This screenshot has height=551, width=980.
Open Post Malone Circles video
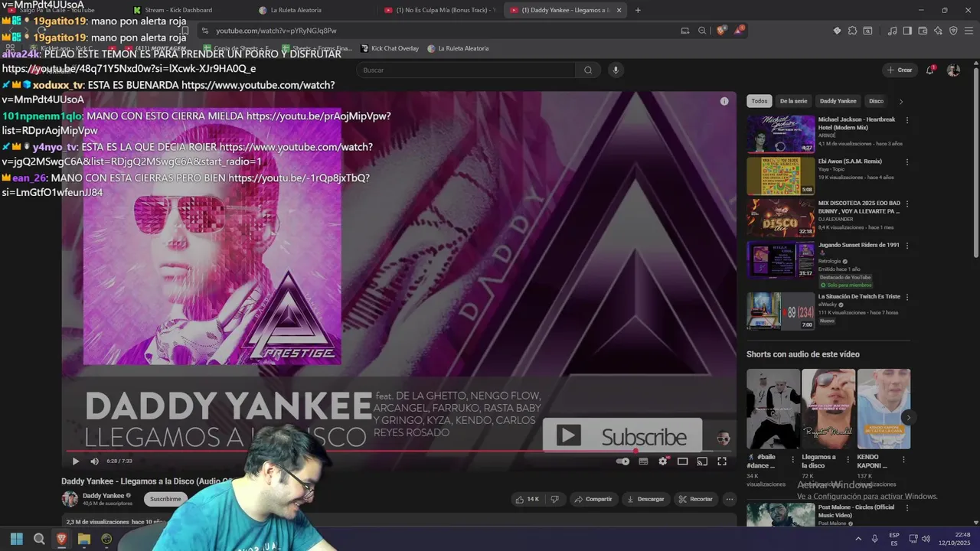[781, 514]
